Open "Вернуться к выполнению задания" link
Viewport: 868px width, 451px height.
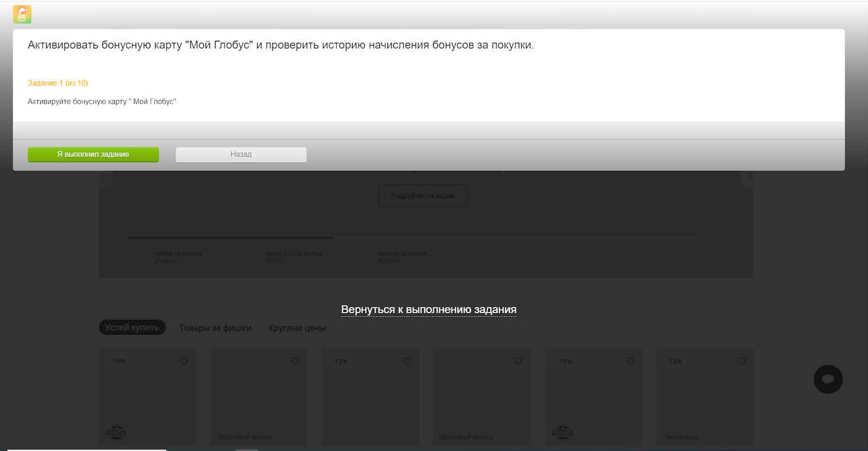point(429,309)
